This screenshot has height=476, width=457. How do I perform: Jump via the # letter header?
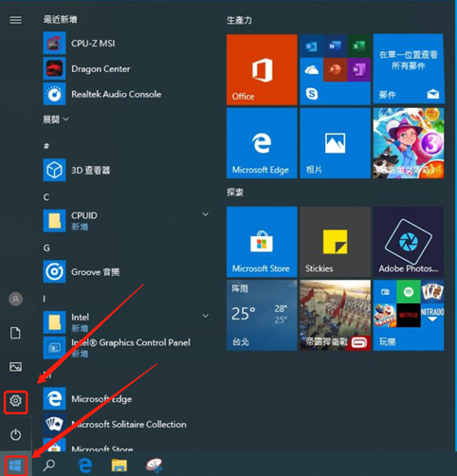coord(46,146)
